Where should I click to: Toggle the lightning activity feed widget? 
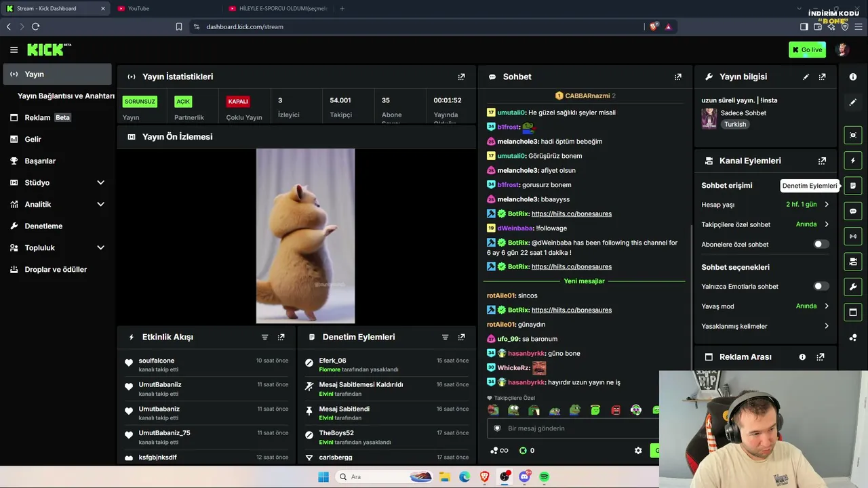coord(853,161)
